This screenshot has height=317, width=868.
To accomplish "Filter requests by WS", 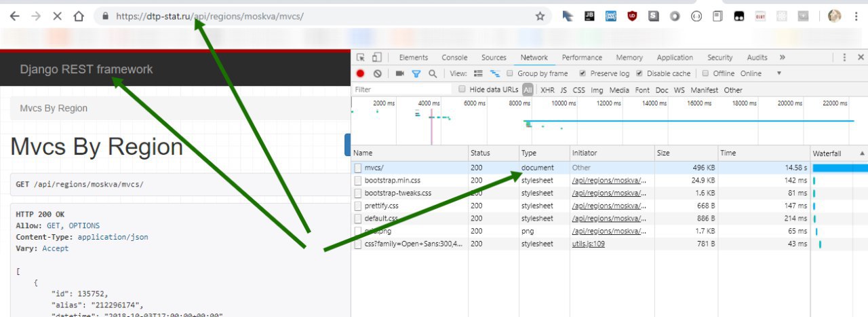I will point(679,90).
